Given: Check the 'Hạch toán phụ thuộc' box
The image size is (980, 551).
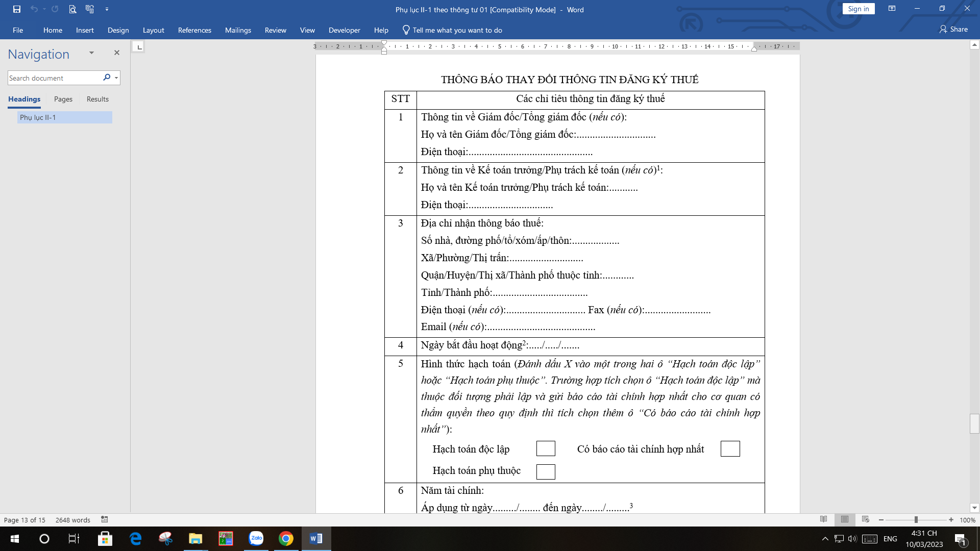Looking at the screenshot, I should [546, 471].
